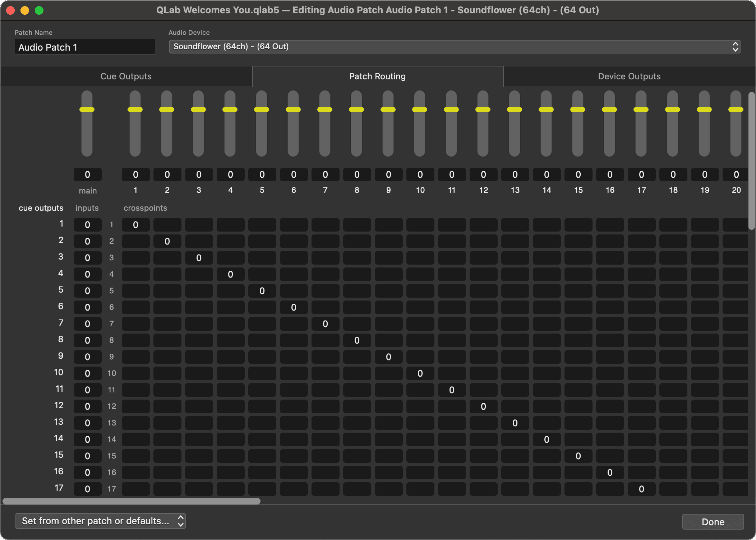Image resolution: width=756 pixels, height=540 pixels.
Task: Click crosspoint input 14 to output 14
Action: click(547, 439)
